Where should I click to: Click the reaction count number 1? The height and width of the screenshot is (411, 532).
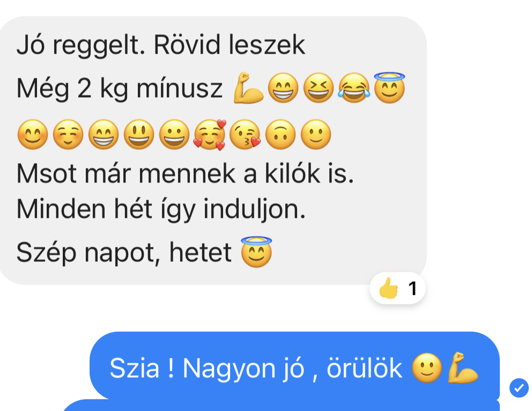tap(412, 289)
